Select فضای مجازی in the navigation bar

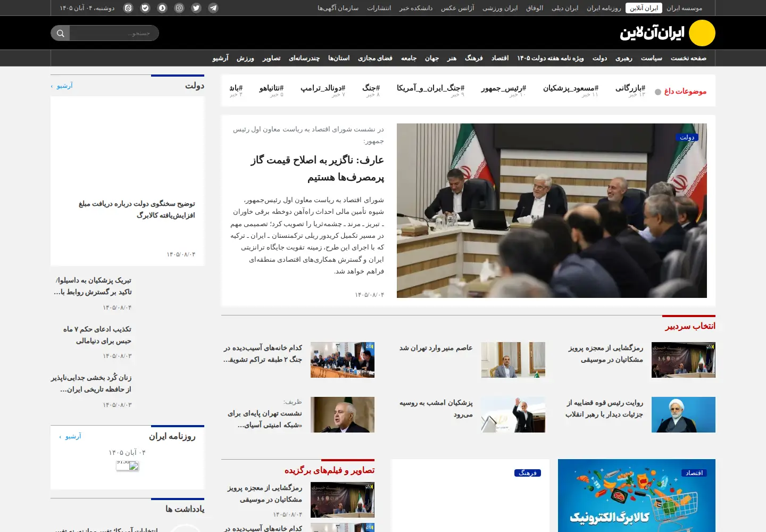375,58
